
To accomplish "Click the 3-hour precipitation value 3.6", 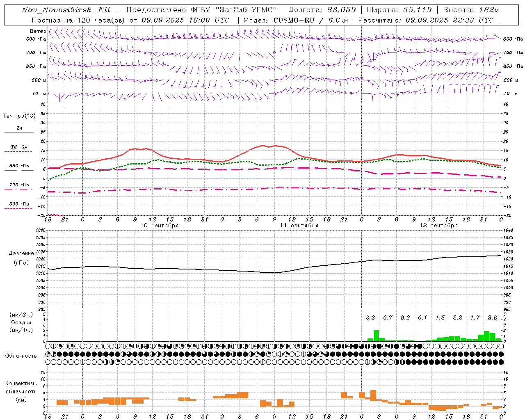I will [492, 317].
